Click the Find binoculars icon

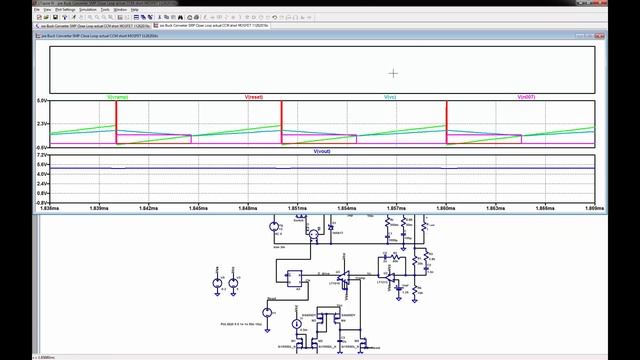(x=180, y=17)
